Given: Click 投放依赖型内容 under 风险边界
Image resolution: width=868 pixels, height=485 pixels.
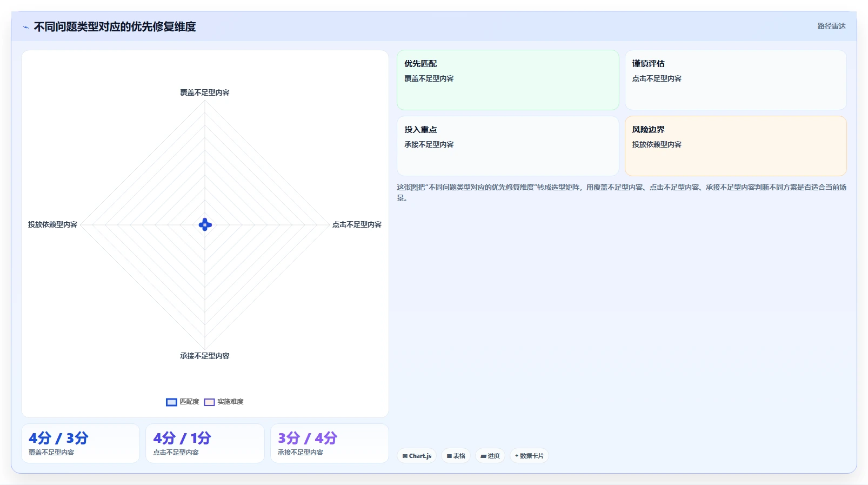Looking at the screenshot, I should 657,144.
